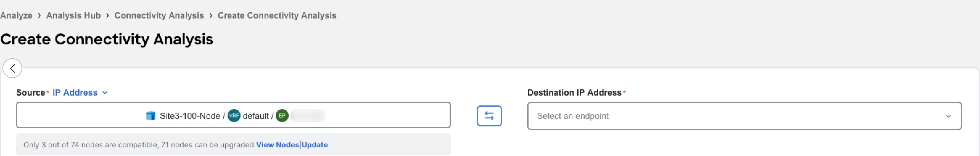Viewport: 980px width, 156px height.
Task: Click the swap source and destination icon
Action: point(489,116)
